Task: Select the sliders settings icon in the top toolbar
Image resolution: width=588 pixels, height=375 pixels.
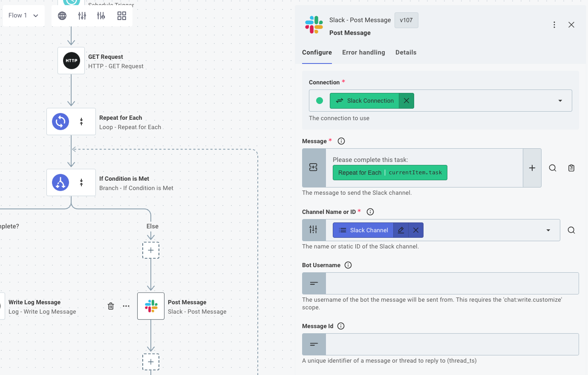Action: tap(83, 15)
